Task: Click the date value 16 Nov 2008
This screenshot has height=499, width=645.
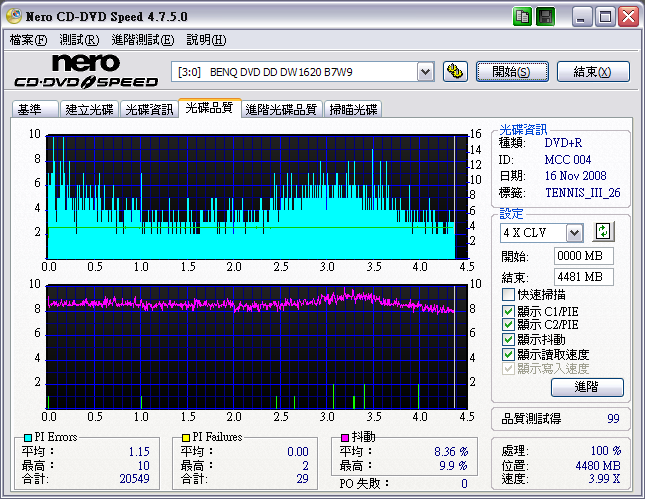Action: click(575, 176)
